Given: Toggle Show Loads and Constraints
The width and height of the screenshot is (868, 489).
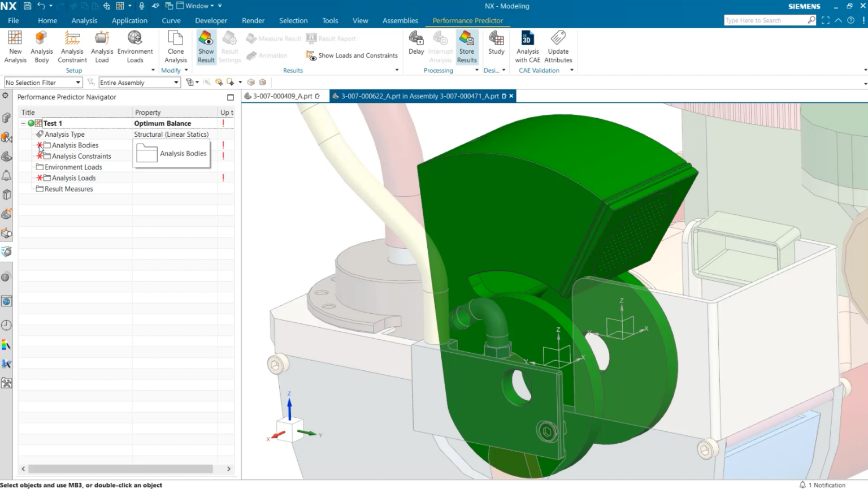Looking at the screenshot, I should tap(351, 55).
